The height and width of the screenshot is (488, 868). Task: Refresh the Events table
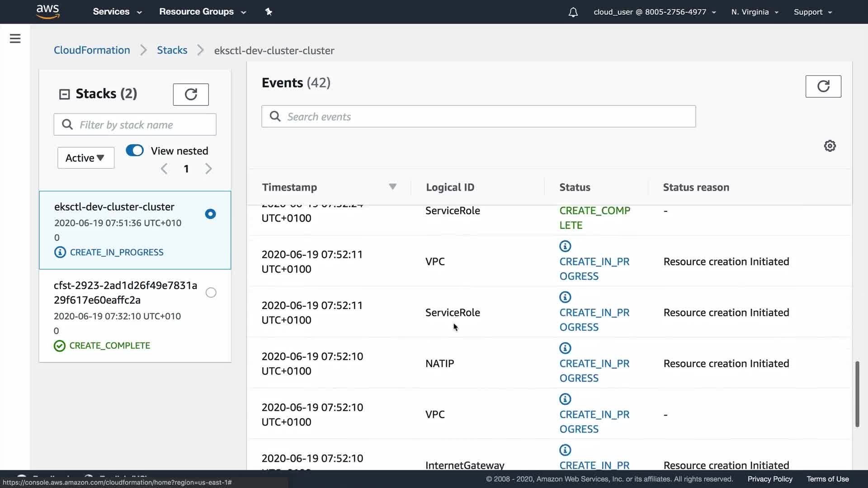pos(823,86)
